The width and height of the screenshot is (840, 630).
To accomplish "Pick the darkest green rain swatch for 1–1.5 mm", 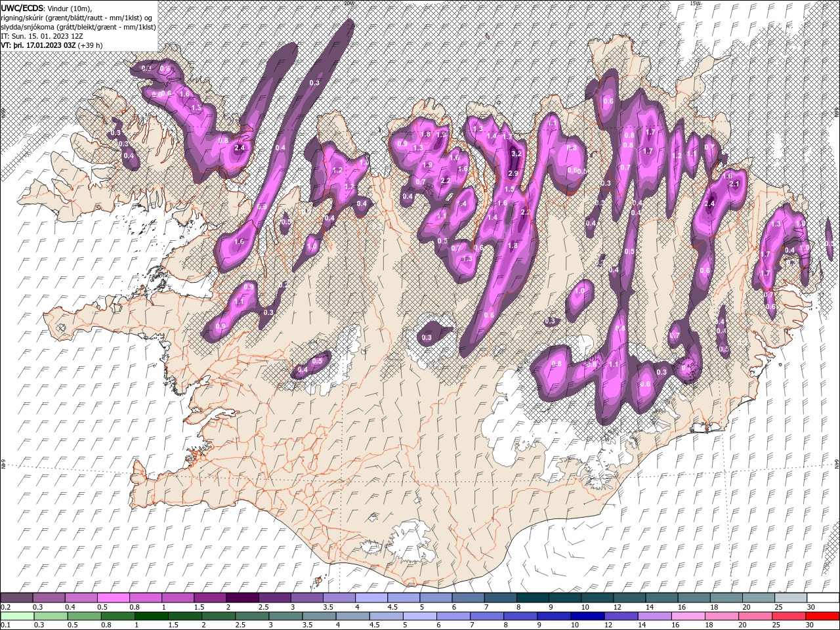I will 152,616.
